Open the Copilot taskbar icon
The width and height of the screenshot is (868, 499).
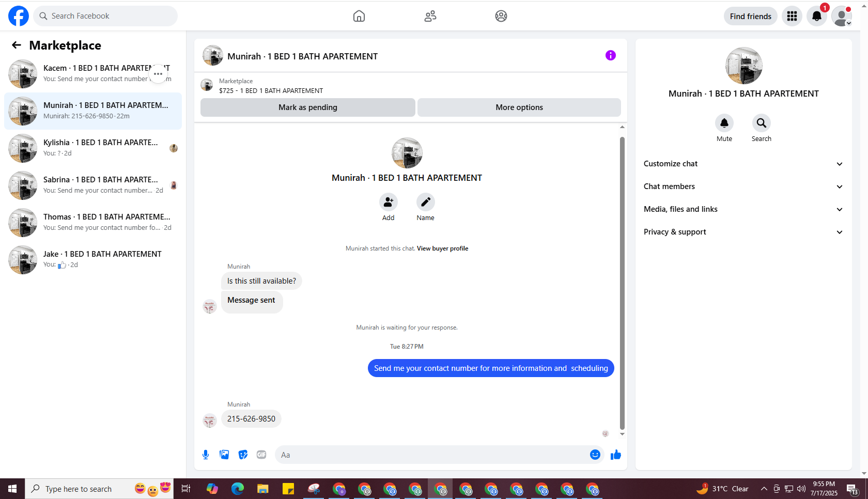(x=212, y=489)
